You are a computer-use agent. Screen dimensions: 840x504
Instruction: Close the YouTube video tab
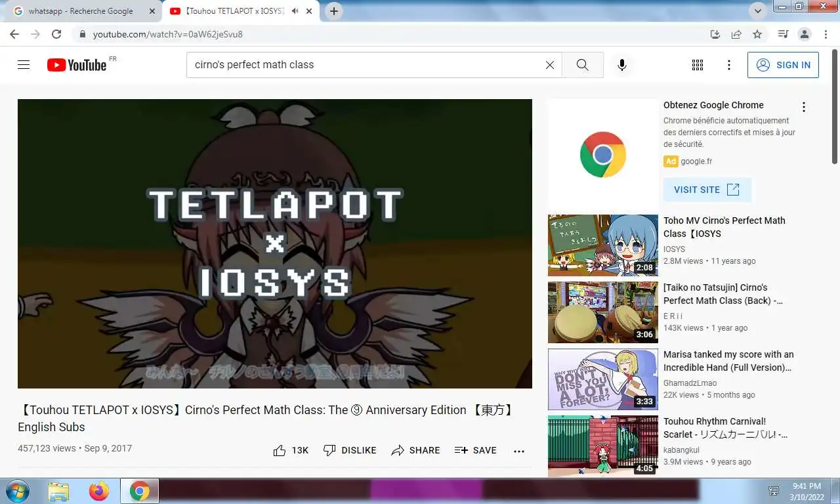pyautogui.click(x=308, y=11)
